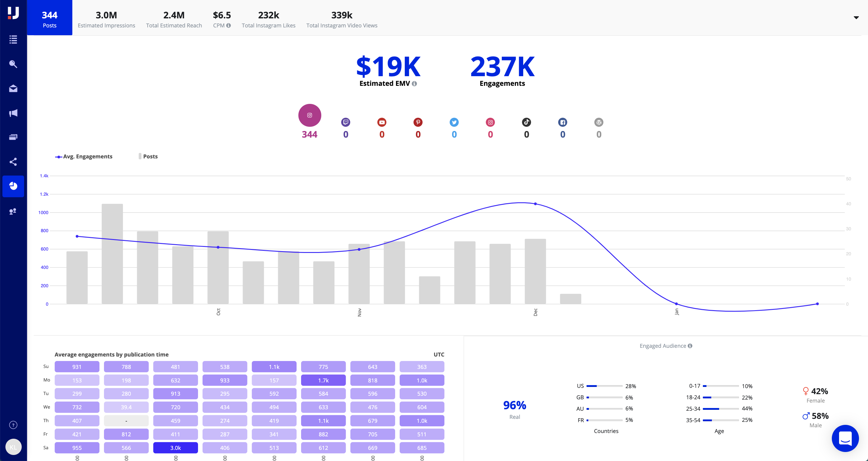Open the pie chart reports sidebar icon
This screenshot has height=461, width=868.
[13, 186]
